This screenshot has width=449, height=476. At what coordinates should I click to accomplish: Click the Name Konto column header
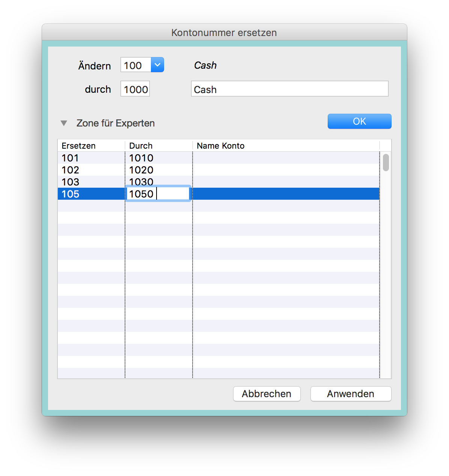285,146
